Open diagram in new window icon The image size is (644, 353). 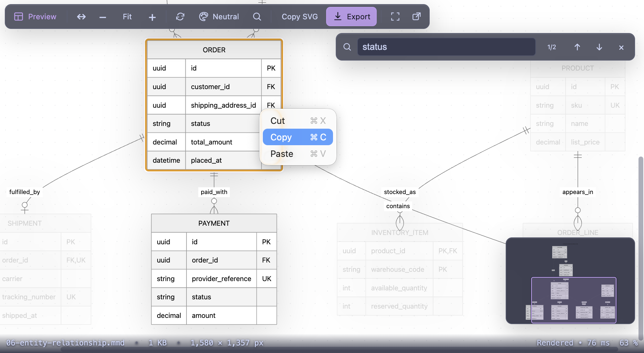(x=417, y=17)
